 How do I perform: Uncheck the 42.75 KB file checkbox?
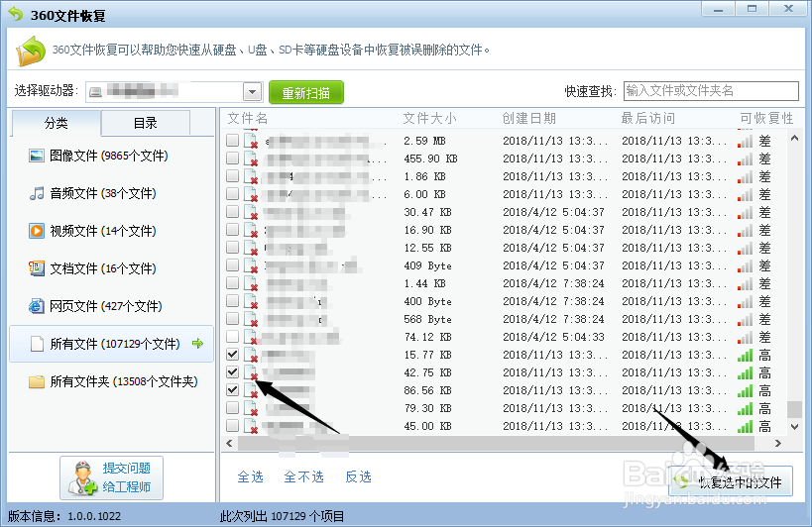[x=233, y=371]
